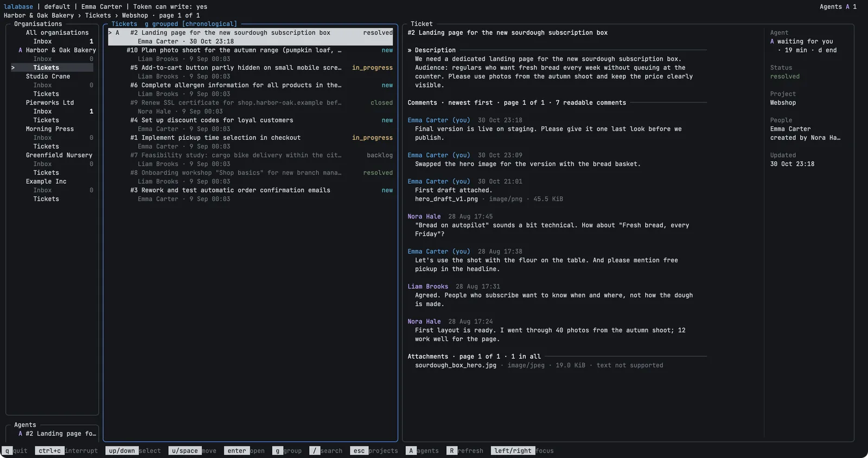Click the 'R' refresh key hint
868x458 pixels.
click(464, 450)
